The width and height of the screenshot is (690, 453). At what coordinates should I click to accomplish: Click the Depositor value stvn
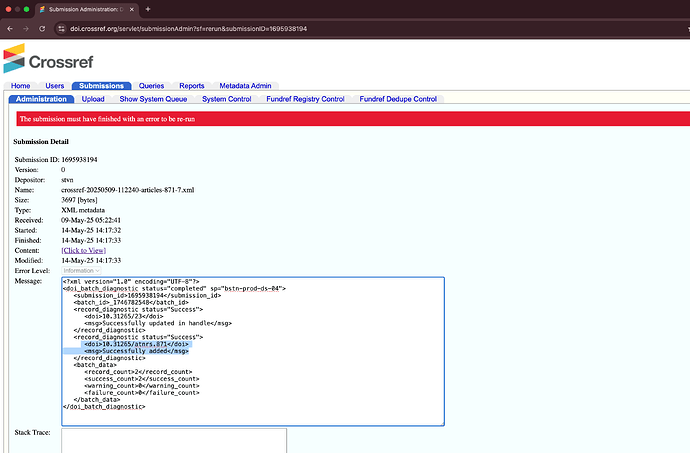[67, 180]
